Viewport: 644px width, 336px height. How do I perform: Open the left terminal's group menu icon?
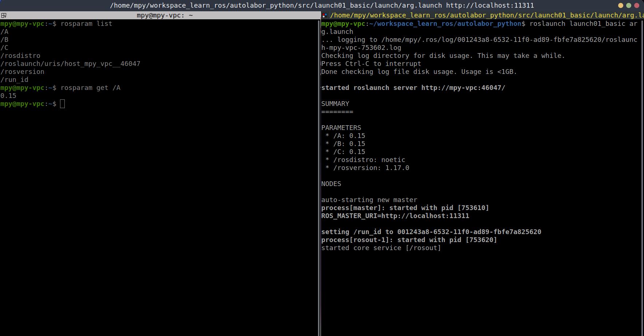coord(4,15)
